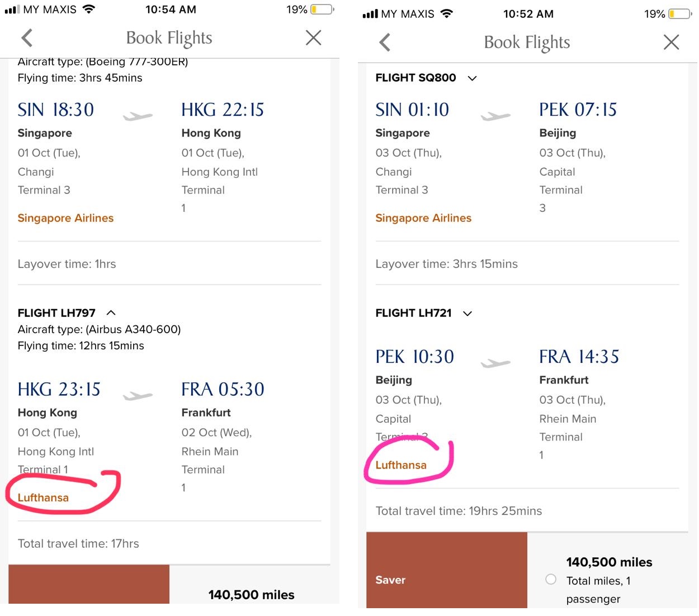The image size is (699, 616).
Task: Tap the Wi-Fi icon on left status bar
Action: pos(88,10)
